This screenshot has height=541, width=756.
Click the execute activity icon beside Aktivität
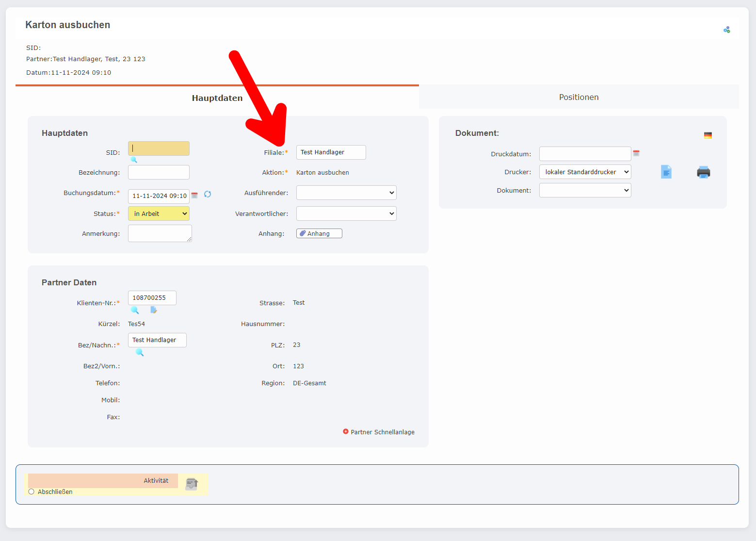pyautogui.click(x=192, y=484)
